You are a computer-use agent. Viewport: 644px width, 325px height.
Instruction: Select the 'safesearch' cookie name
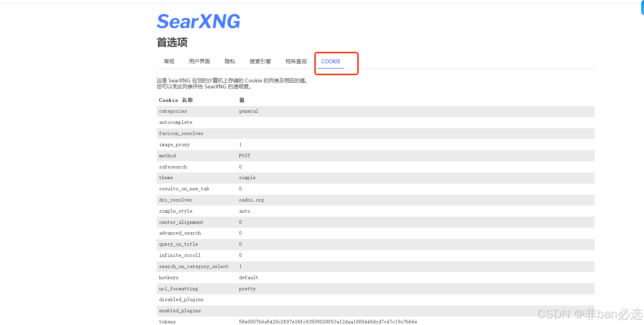(x=173, y=167)
